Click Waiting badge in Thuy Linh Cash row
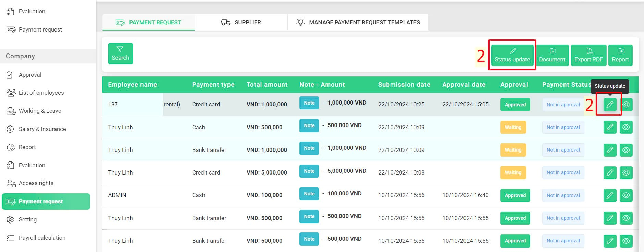The width and height of the screenshot is (644, 252). (x=513, y=127)
